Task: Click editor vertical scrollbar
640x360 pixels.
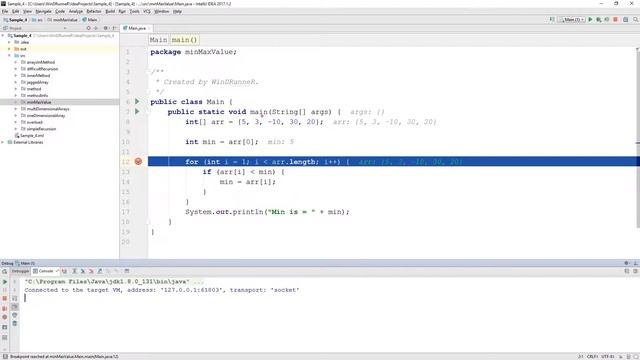Action: [638, 139]
